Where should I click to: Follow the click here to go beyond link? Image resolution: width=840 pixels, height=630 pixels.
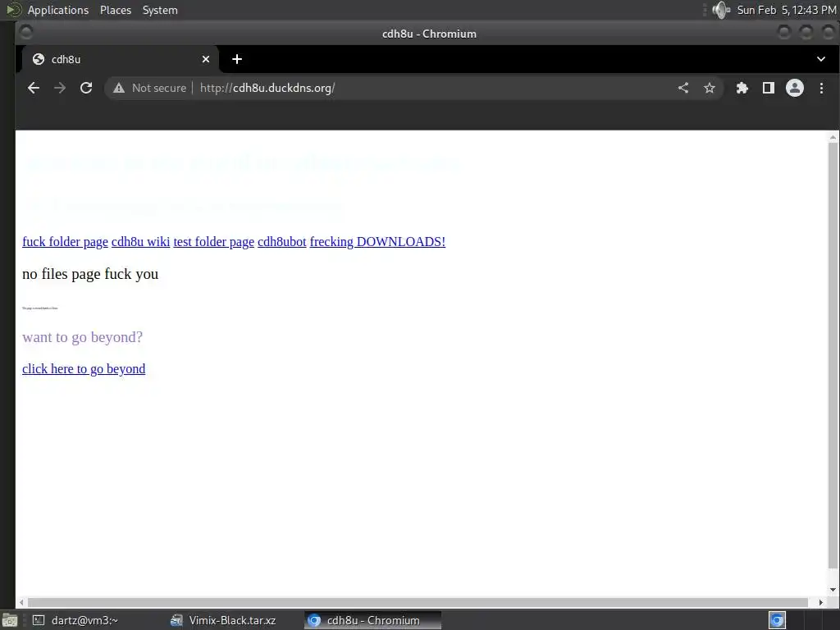(x=84, y=368)
